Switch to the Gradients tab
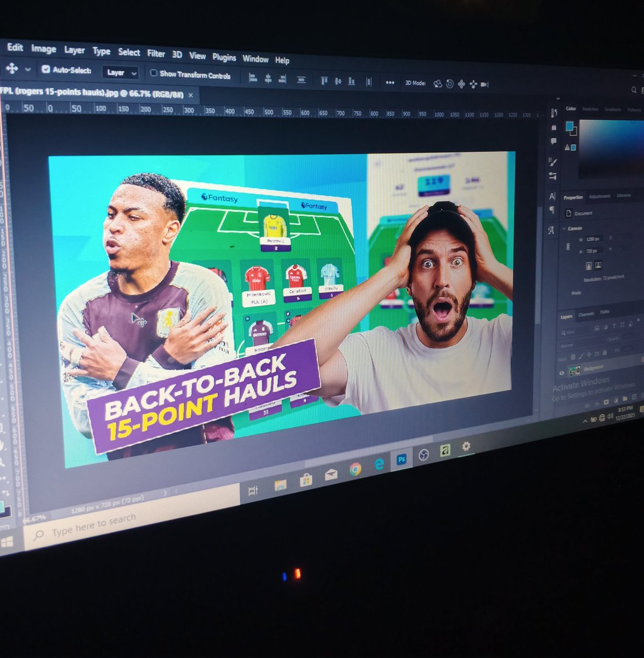The width and height of the screenshot is (644, 658). [x=612, y=110]
